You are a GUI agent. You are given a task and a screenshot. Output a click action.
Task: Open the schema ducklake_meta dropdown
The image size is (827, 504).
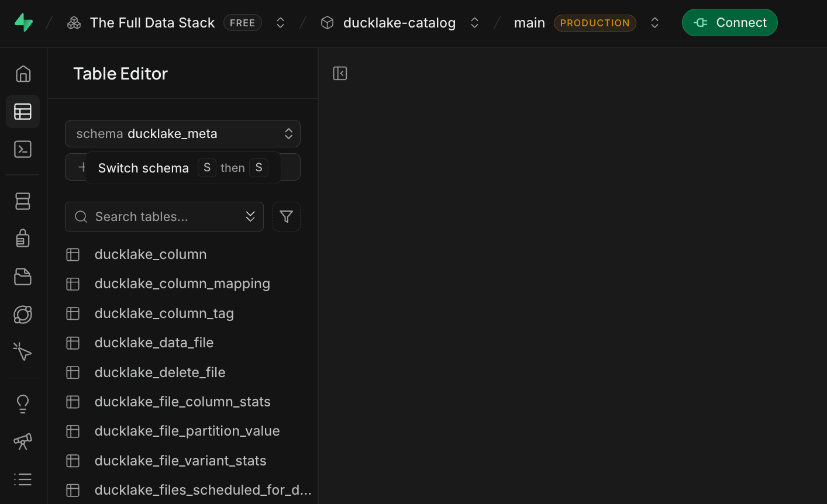(182, 134)
